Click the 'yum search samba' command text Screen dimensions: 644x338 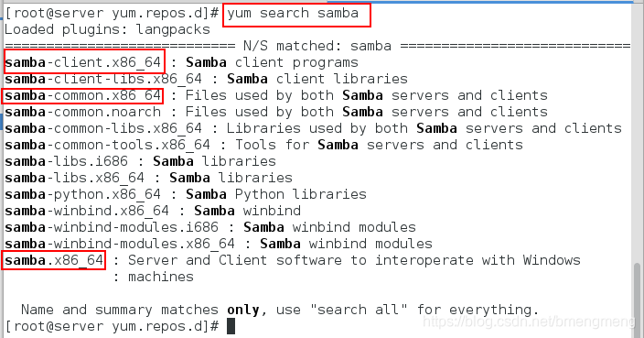coord(293,13)
